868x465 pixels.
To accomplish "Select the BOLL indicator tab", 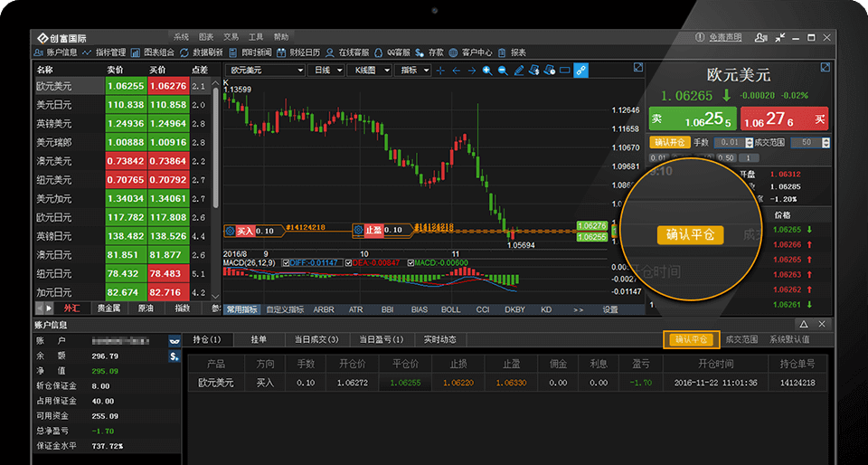I will 450,310.
